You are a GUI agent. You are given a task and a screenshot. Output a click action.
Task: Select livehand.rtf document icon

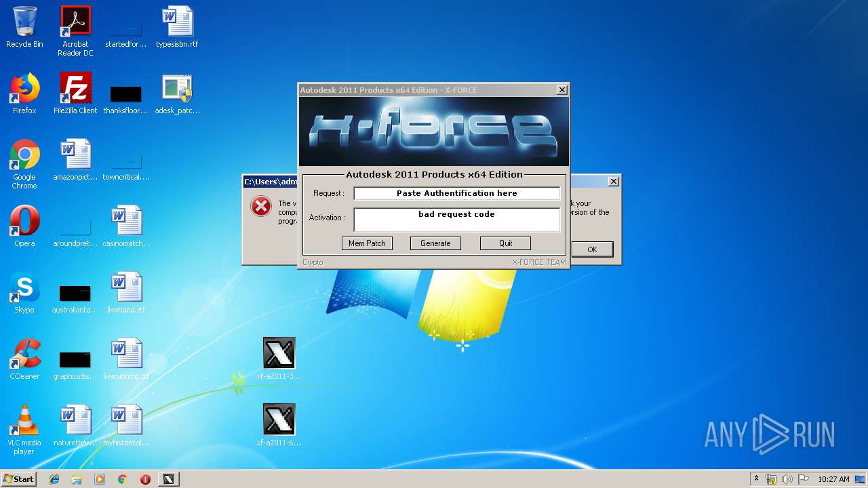click(126, 293)
